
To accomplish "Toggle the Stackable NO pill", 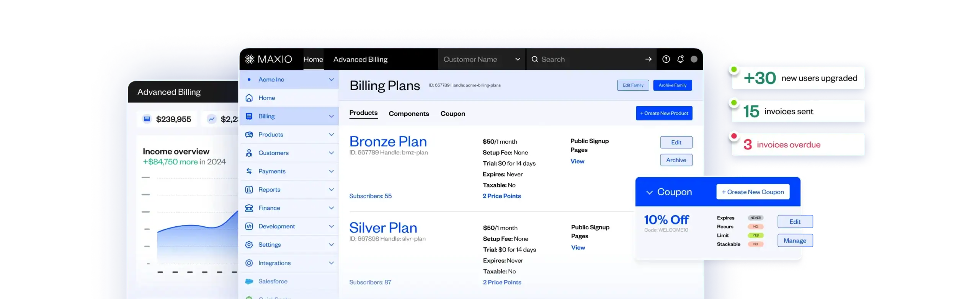I will tap(756, 244).
